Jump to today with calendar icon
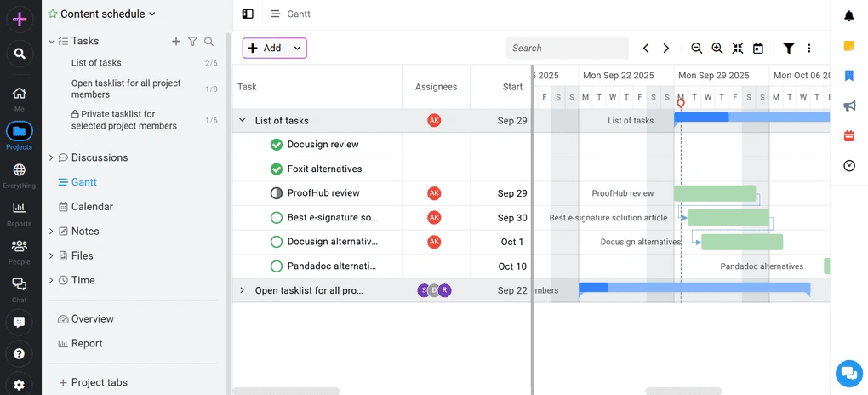This screenshot has height=395, width=868. point(758,49)
